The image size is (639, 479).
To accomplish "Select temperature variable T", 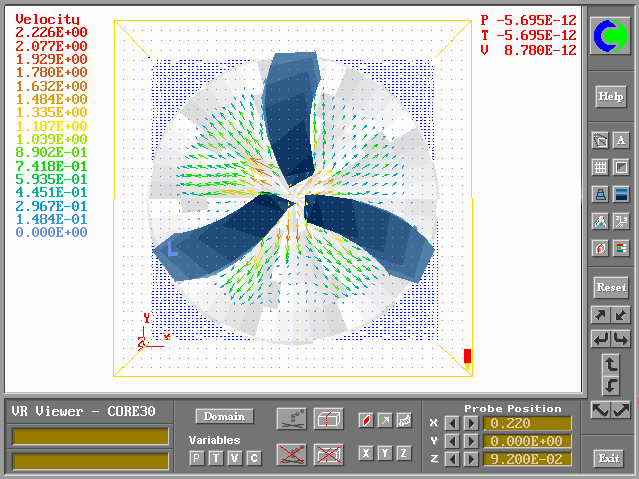I will point(216,457).
